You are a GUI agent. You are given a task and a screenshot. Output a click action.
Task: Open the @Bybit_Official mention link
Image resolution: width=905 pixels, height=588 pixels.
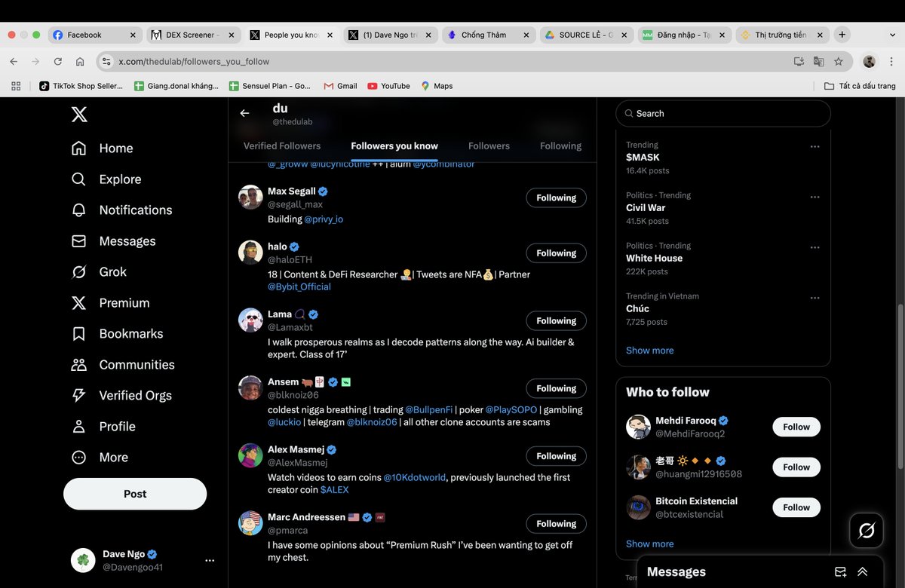tap(299, 287)
